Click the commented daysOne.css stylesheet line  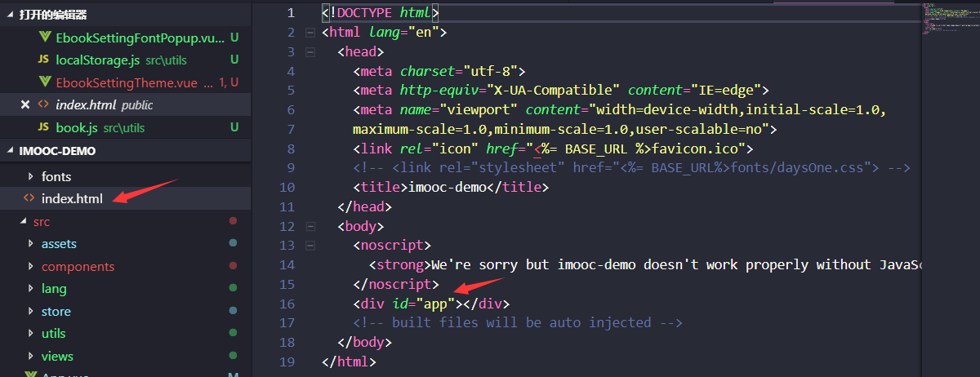pos(632,168)
